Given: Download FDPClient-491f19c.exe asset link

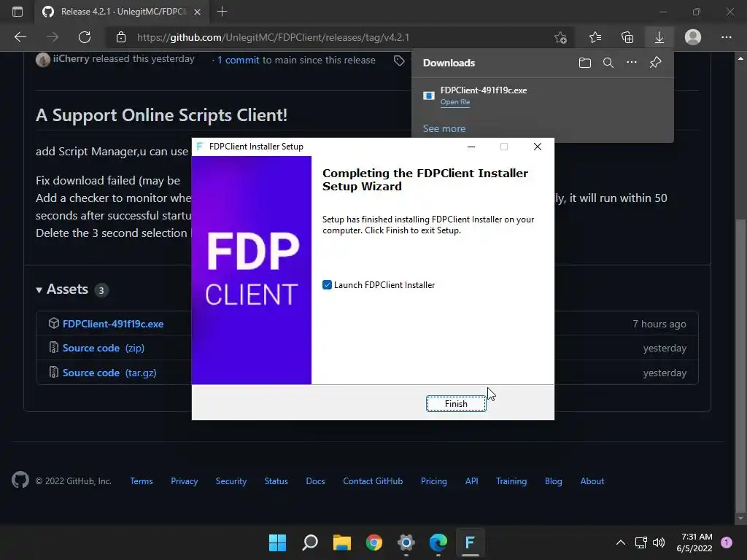Looking at the screenshot, I should [113, 324].
